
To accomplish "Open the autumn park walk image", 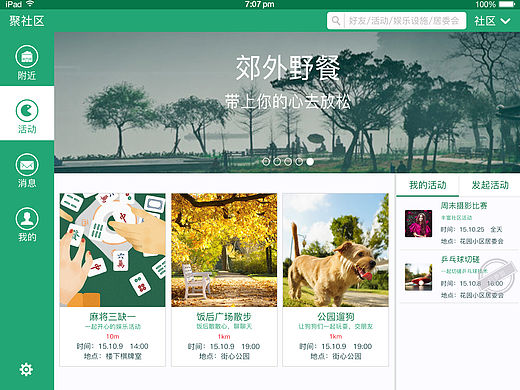I will [224, 250].
